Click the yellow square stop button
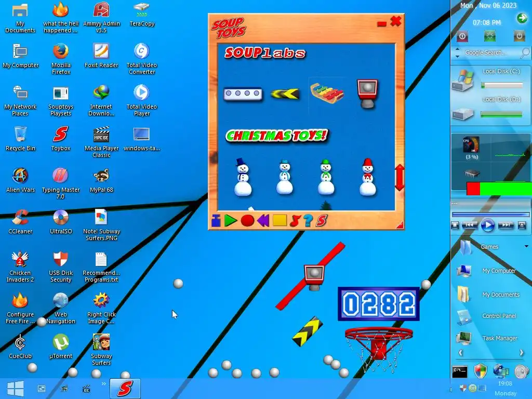This screenshot has height=399, width=532. [280, 220]
